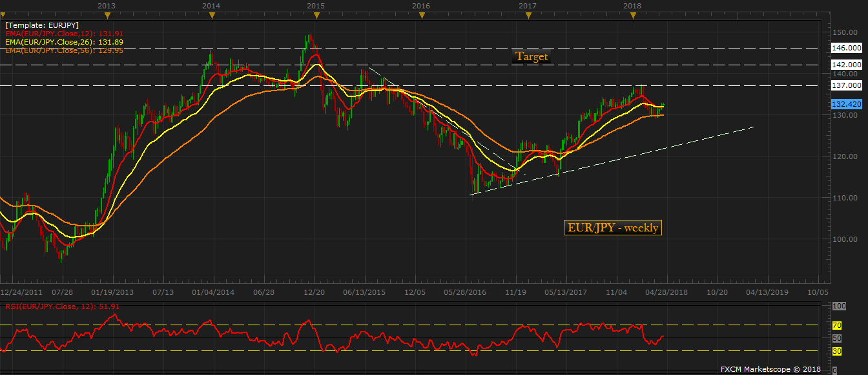
Task: Click the RSI level 30 label
Action: point(836,350)
